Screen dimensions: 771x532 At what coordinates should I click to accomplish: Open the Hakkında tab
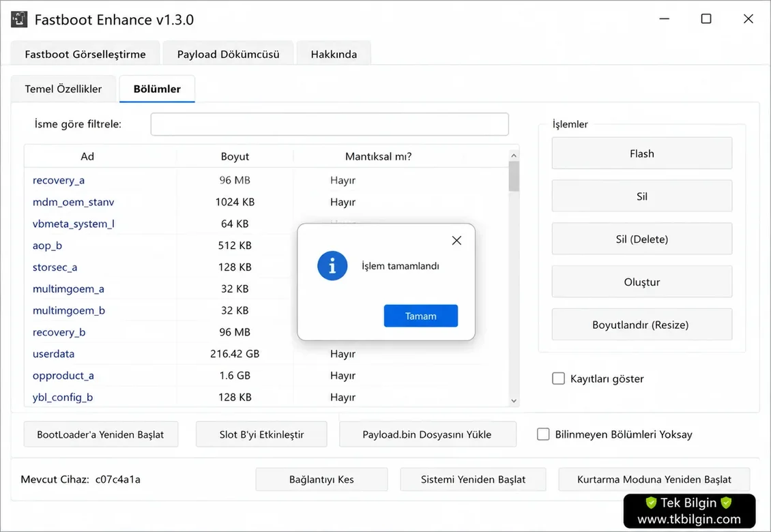coord(334,54)
